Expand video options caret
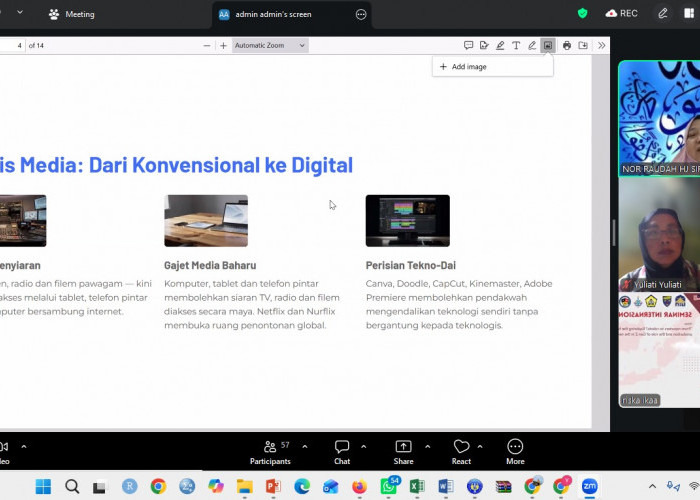Viewport: 700px width, 500px height. (24, 446)
